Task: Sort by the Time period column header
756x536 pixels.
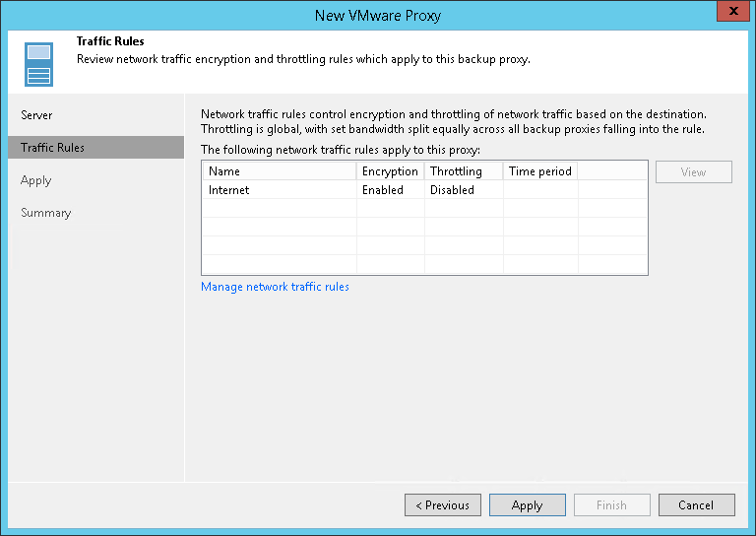Action: (539, 171)
